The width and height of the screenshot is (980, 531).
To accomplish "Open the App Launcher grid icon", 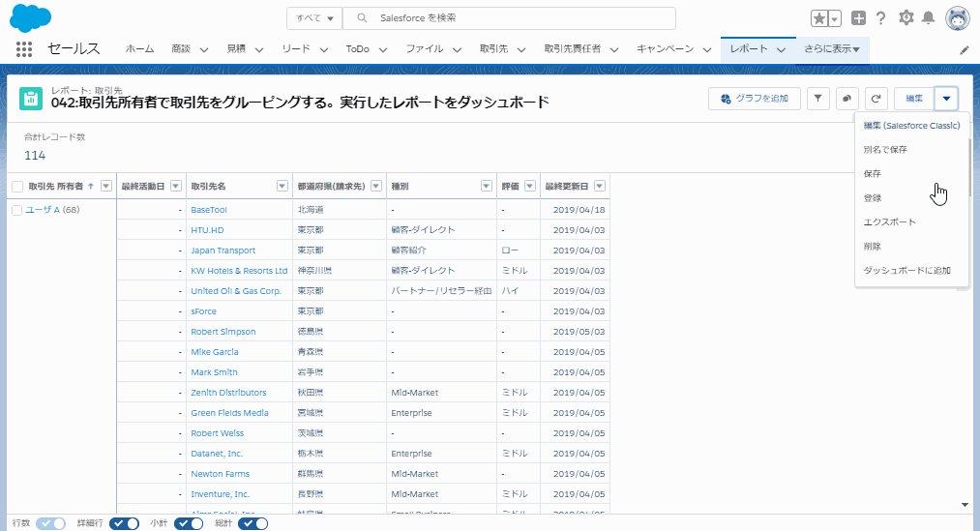I will [24, 48].
